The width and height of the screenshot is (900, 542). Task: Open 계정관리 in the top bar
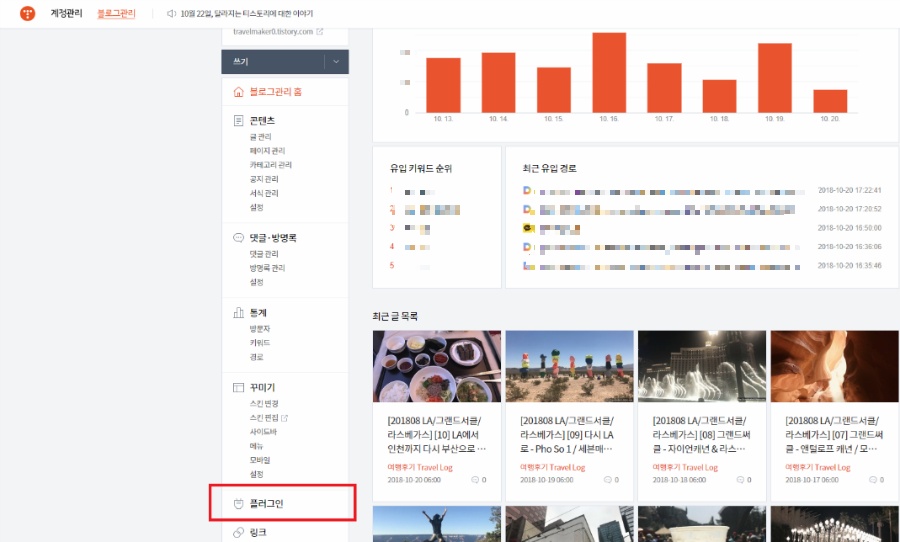coord(67,13)
